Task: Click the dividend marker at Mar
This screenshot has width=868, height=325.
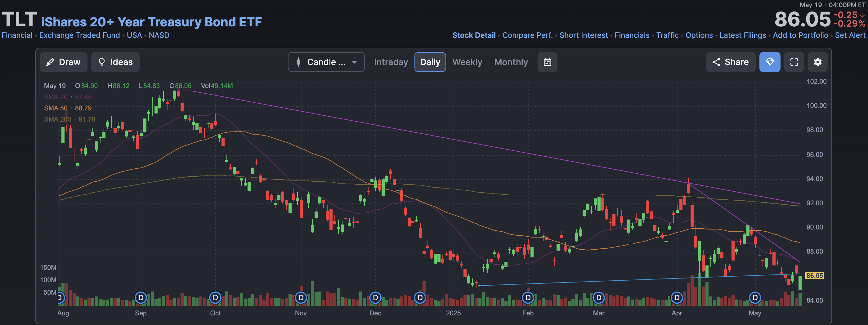Action: click(599, 298)
